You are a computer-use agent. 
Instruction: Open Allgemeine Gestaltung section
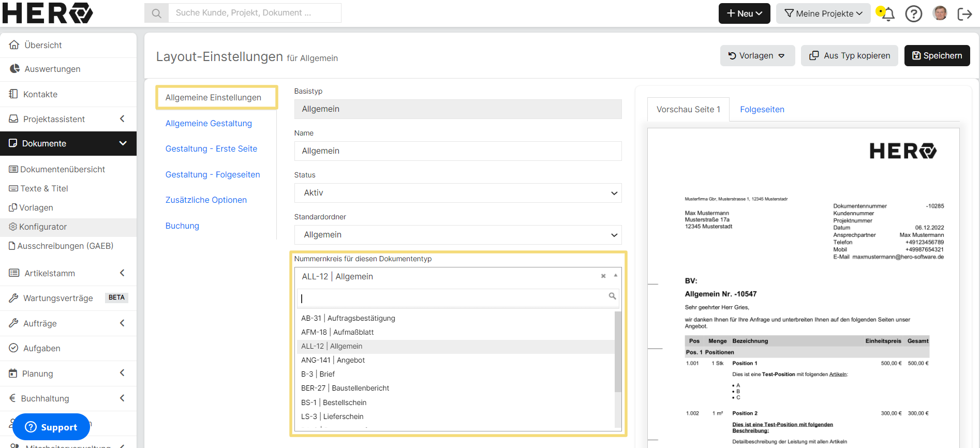click(x=209, y=123)
